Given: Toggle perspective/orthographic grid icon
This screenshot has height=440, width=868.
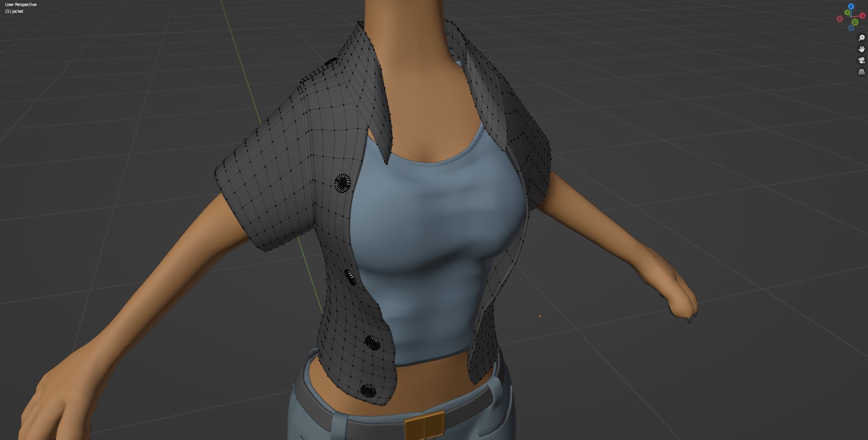Looking at the screenshot, I should (862, 72).
